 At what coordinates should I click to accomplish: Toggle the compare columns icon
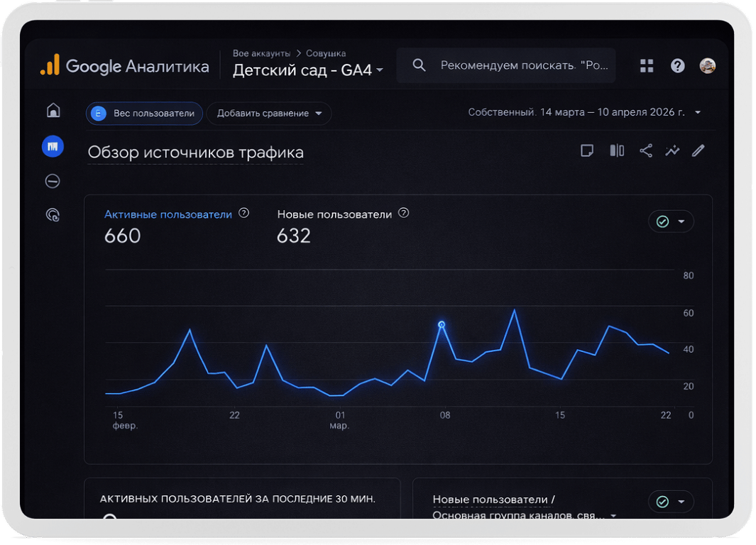pos(617,150)
